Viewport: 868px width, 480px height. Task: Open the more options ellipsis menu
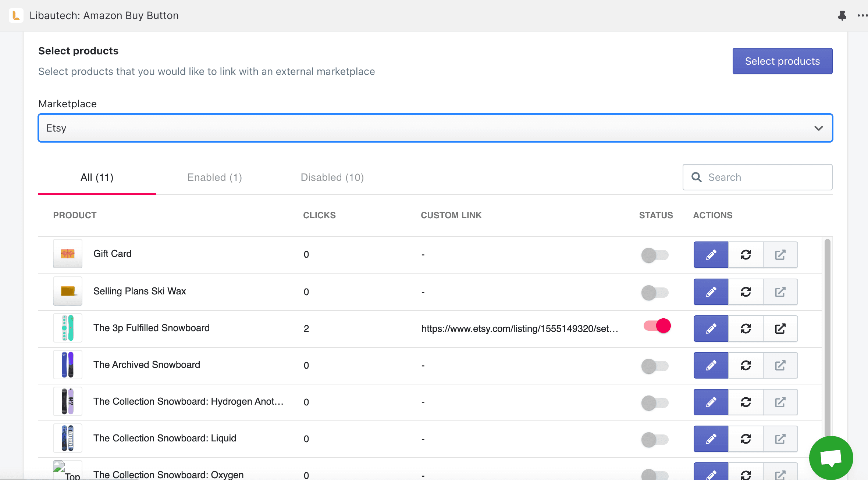(x=862, y=15)
